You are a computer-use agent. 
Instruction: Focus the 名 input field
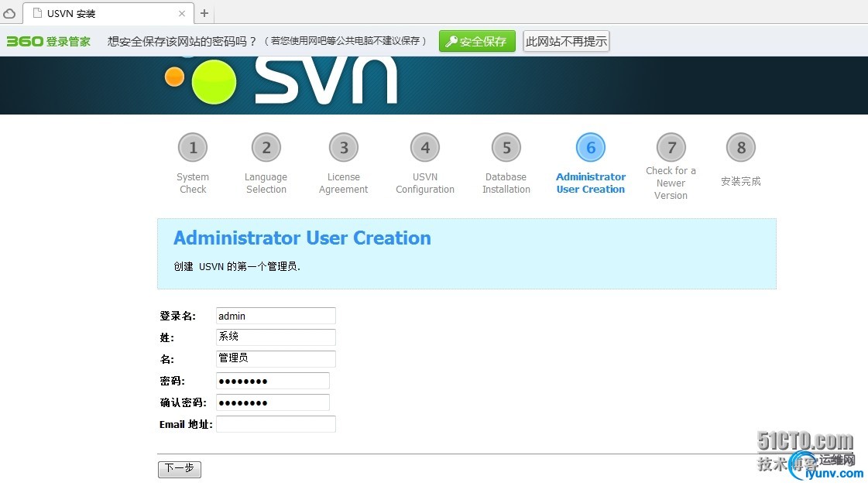[x=276, y=358]
